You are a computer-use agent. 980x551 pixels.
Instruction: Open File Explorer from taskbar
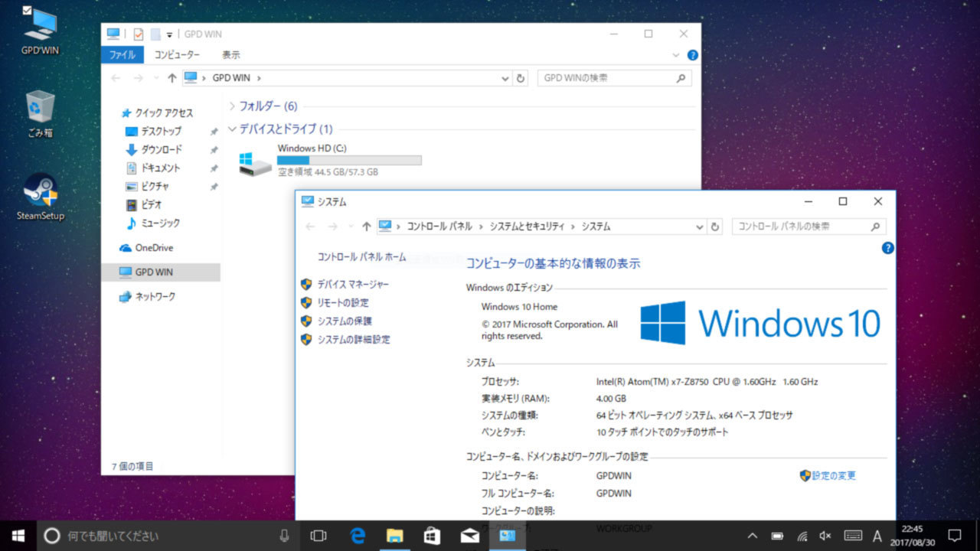point(394,536)
